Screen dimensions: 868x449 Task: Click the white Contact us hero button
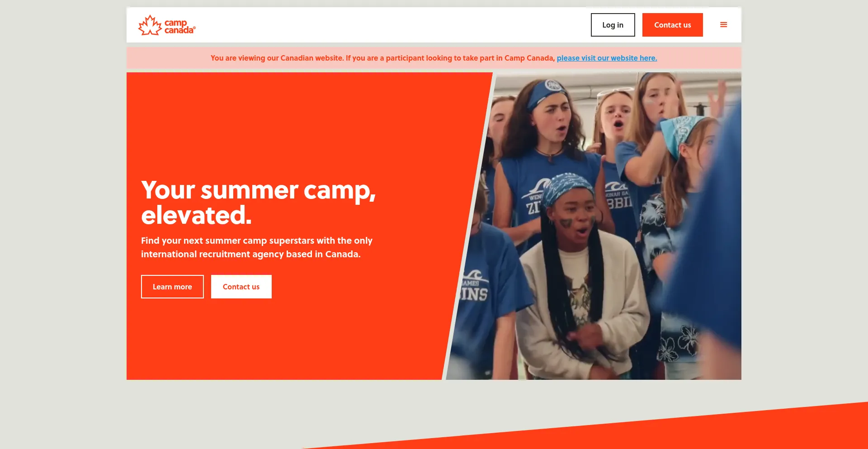click(241, 287)
